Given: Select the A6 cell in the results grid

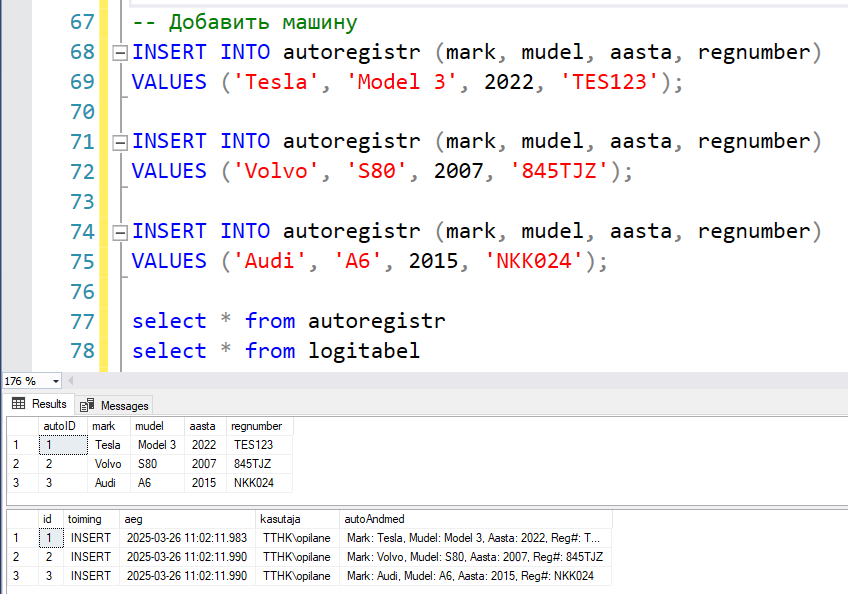Looking at the screenshot, I should click(157, 483).
